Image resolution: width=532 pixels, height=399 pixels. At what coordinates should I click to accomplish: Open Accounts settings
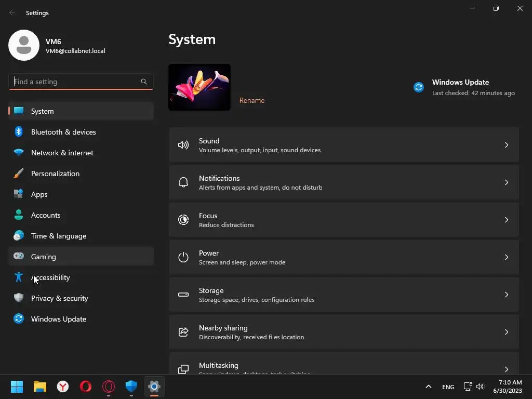pos(81,215)
